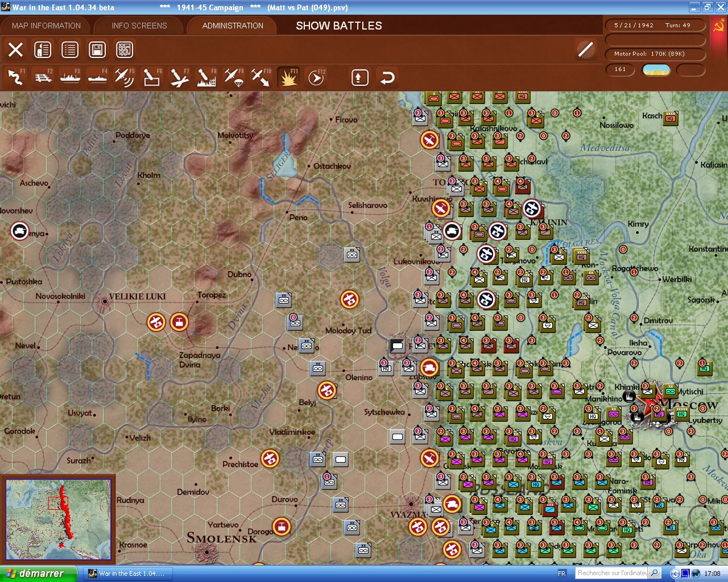Choose the F6 bomb unit icon
This screenshot has width=728, height=582.
[x=152, y=77]
